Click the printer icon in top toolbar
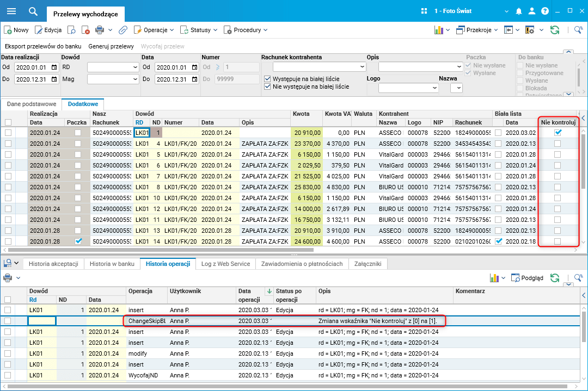588x391 pixels. (x=100, y=30)
